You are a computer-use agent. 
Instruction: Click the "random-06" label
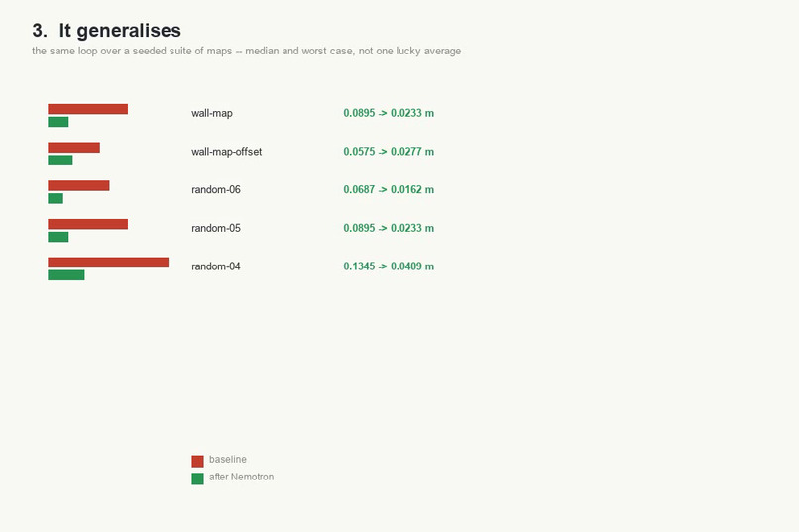click(215, 189)
